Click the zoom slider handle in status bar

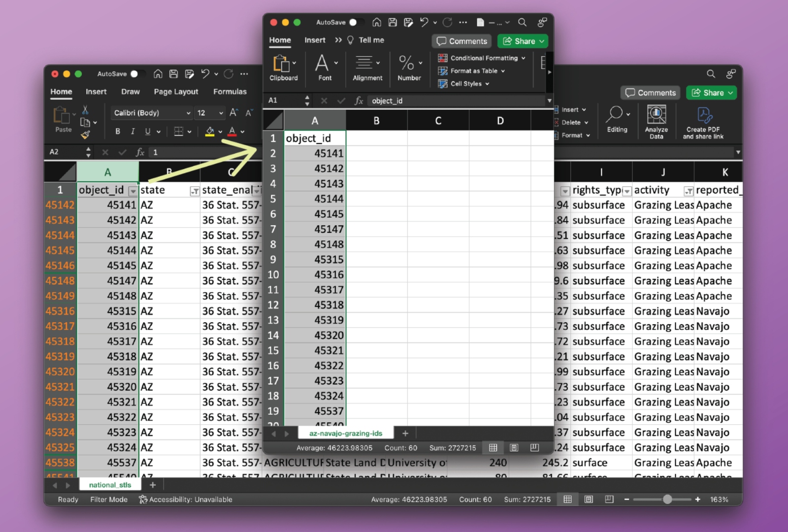click(x=667, y=499)
